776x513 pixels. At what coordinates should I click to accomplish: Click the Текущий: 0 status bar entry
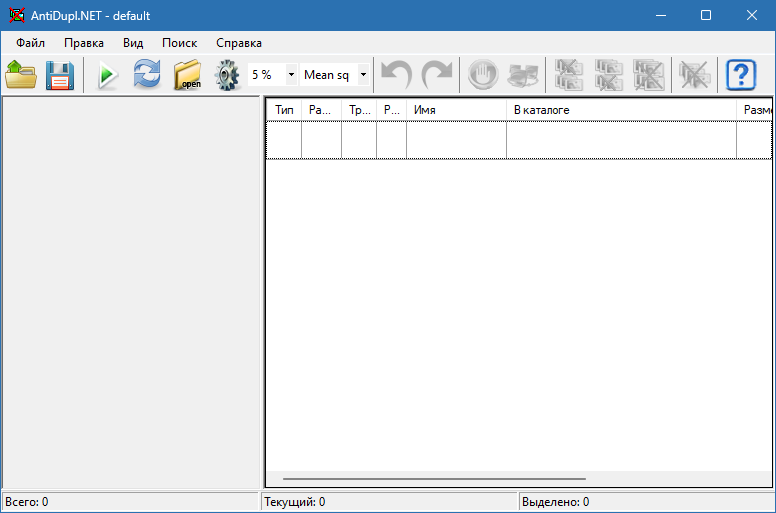pos(389,502)
